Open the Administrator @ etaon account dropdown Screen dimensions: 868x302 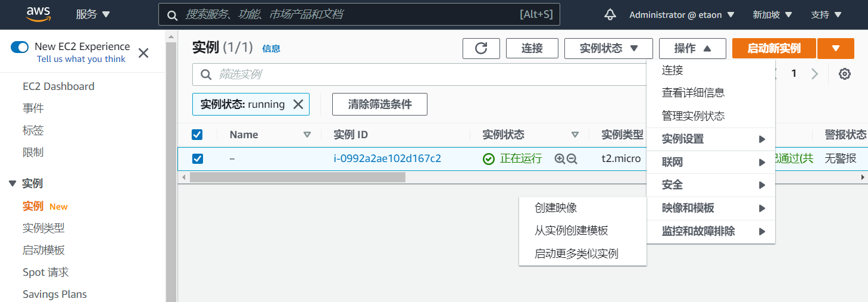coord(682,15)
